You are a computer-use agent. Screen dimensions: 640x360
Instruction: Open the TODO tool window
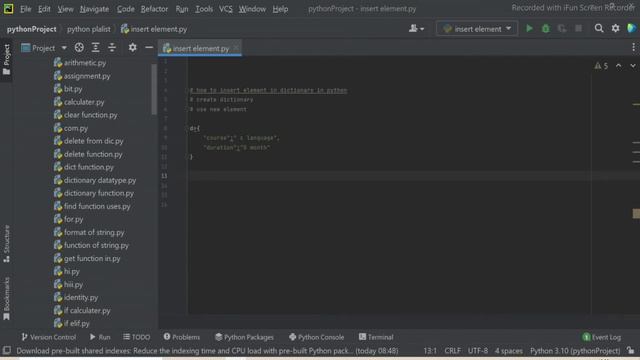(137, 337)
